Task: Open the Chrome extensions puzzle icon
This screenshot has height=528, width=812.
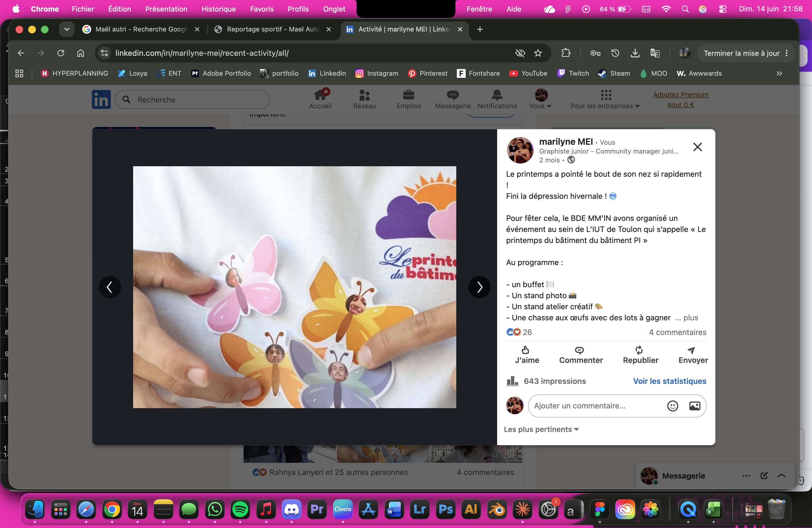Action: pyautogui.click(x=566, y=53)
